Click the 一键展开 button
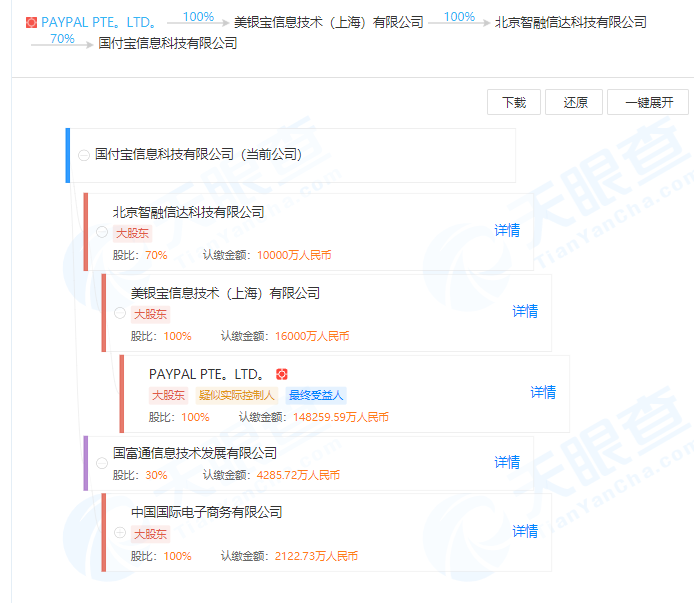 click(648, 102)
